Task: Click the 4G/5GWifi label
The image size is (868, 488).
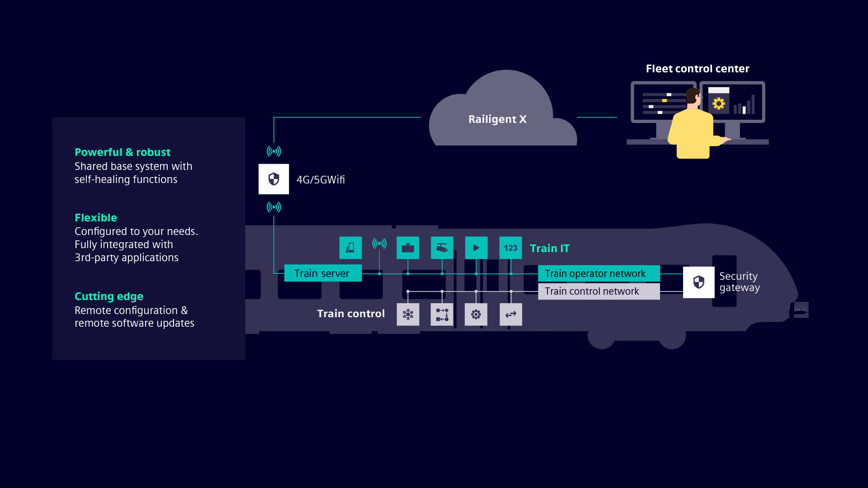Action: tap(321, 180)
